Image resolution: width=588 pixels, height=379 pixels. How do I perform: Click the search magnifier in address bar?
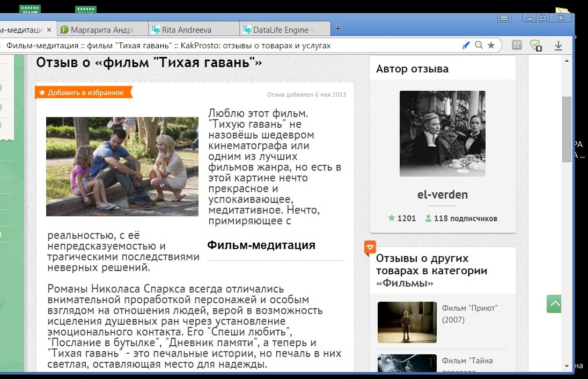coord(479,46)
